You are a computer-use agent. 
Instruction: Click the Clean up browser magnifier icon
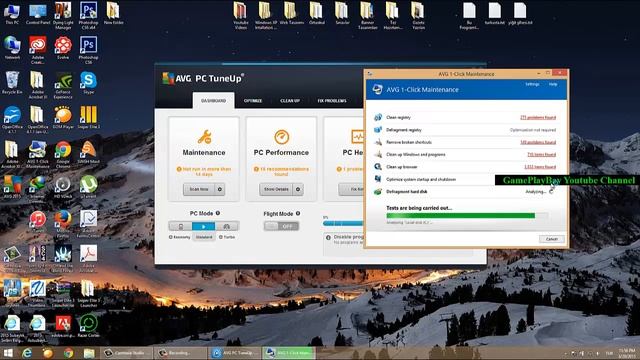[x=378, y=167]
